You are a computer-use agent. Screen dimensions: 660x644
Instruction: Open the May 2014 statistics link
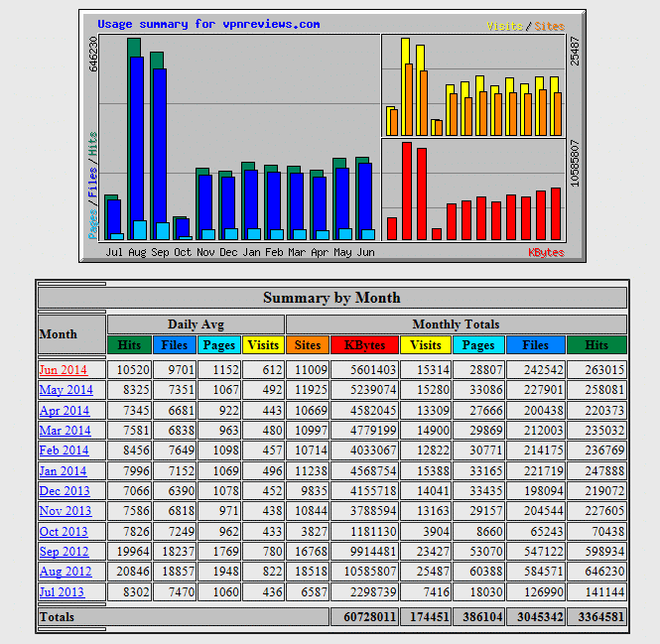click(66, 390)
